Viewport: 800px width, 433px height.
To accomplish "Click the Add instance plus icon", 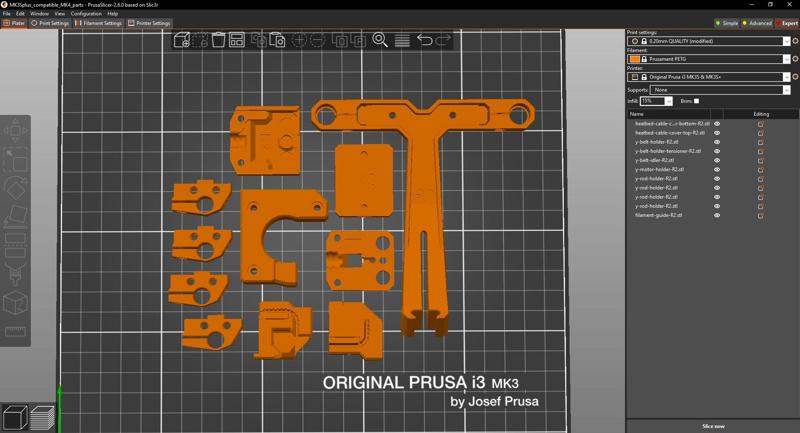I will [299, 40].
